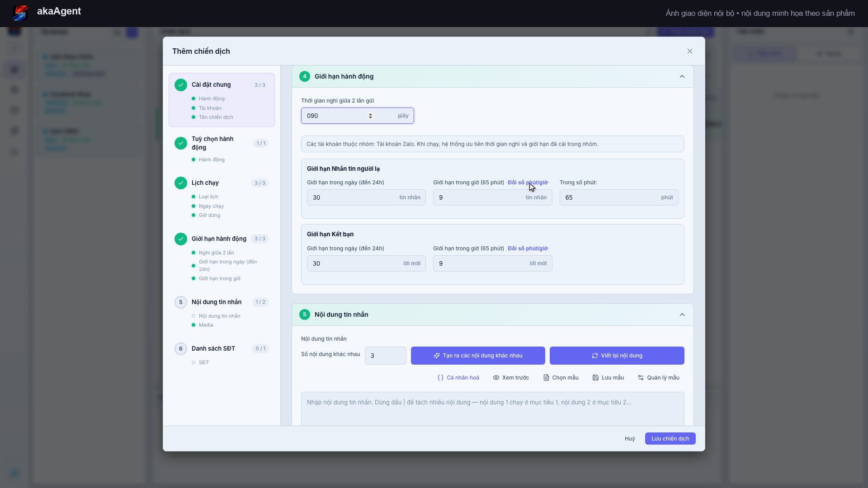This screenshot has height=488, width=868.
Task: Edit Số nội dung khác nhau field
Action: click(386, 356)
